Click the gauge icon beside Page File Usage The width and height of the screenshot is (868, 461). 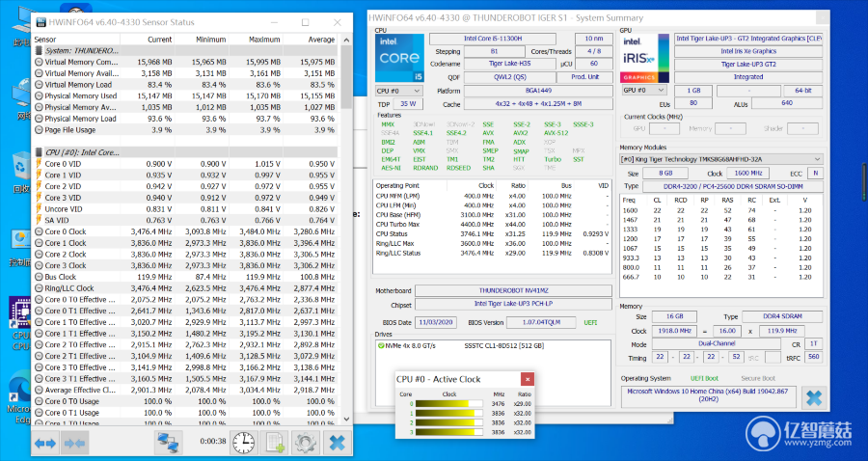point(39,130)
